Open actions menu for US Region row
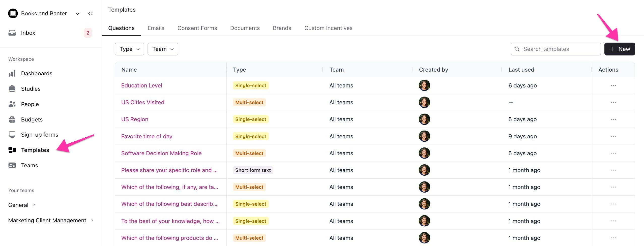The width and height of the screenshot is (644, 246). [x=613, y=119]
